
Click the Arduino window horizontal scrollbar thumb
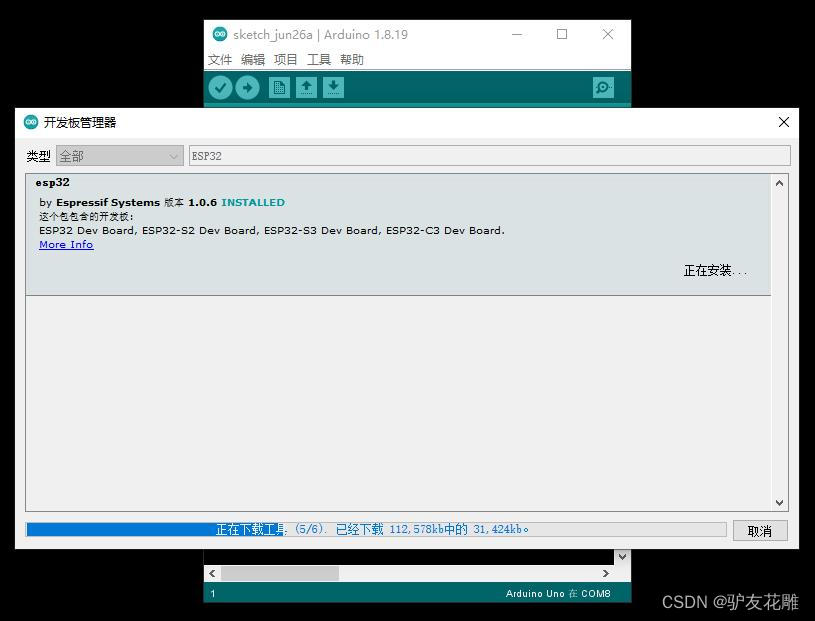coord(280,573)
